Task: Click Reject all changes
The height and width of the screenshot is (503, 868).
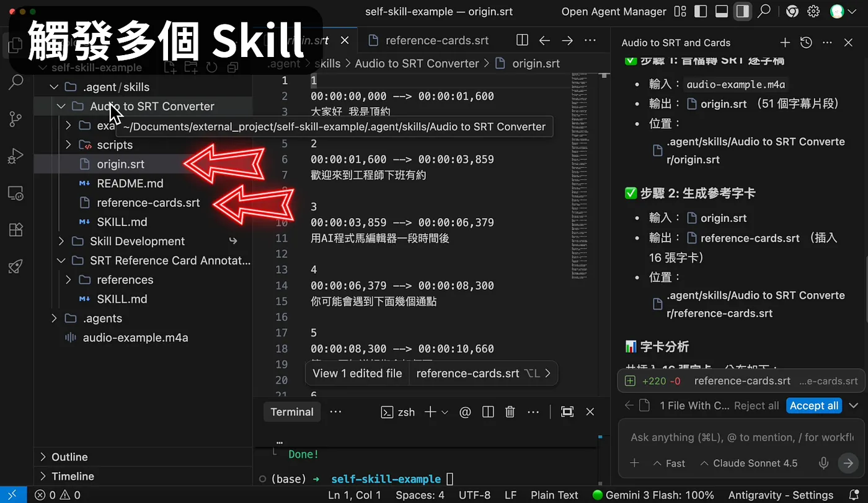Action: 756,406
